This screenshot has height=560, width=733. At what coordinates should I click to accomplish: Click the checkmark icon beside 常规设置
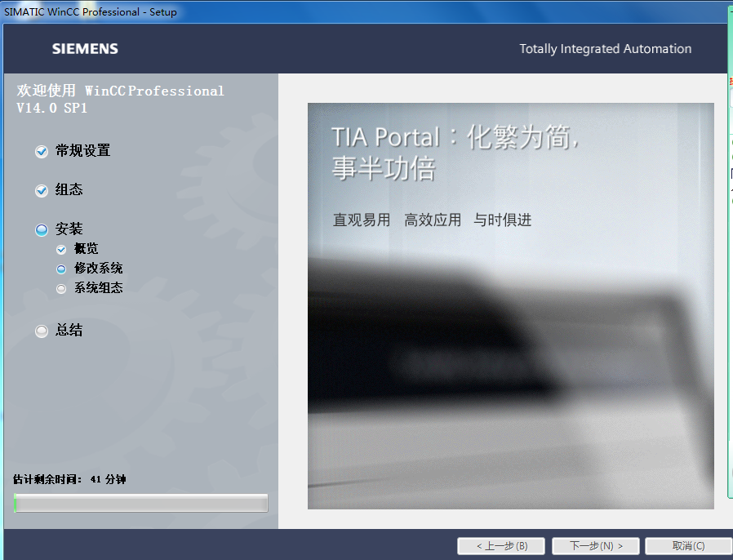point(42,152)
